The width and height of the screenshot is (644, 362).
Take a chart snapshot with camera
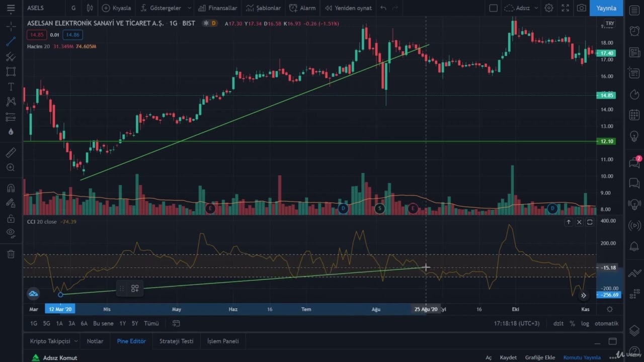(x=582, y=8)
